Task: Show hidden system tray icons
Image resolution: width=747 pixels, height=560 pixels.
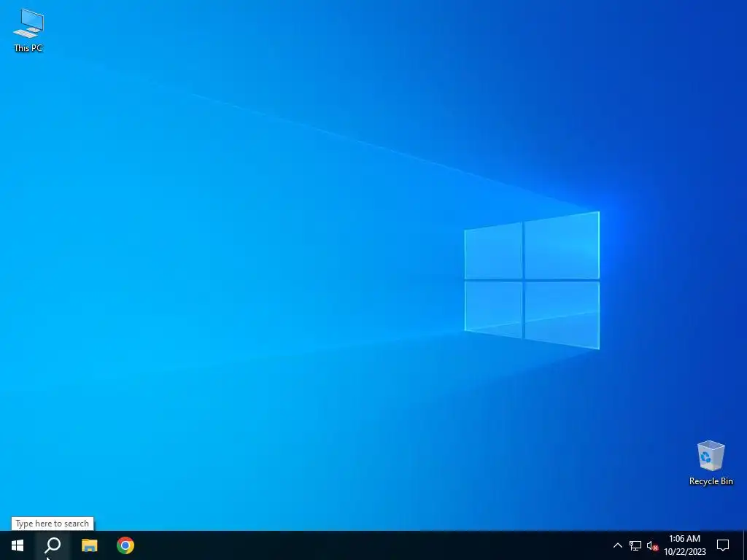Action: point(617,545)
